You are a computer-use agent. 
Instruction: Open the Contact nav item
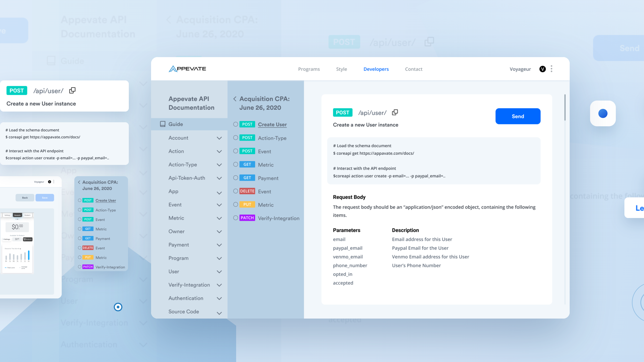(x=414, y=69)
